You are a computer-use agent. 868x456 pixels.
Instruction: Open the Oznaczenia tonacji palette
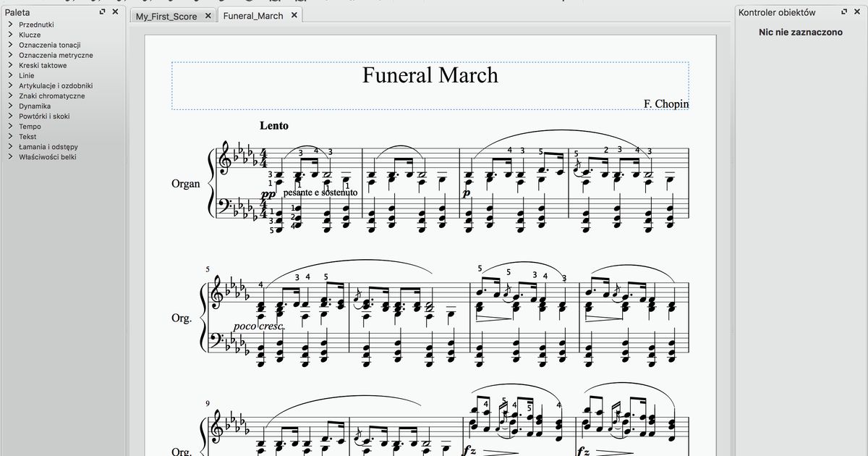(49, 45)
